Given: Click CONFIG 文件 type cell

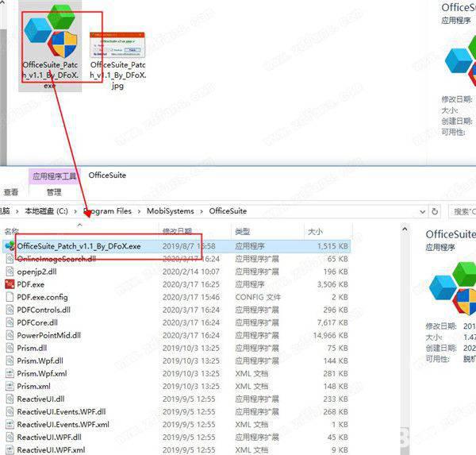Looking at the screenshot, I should 258,297.
